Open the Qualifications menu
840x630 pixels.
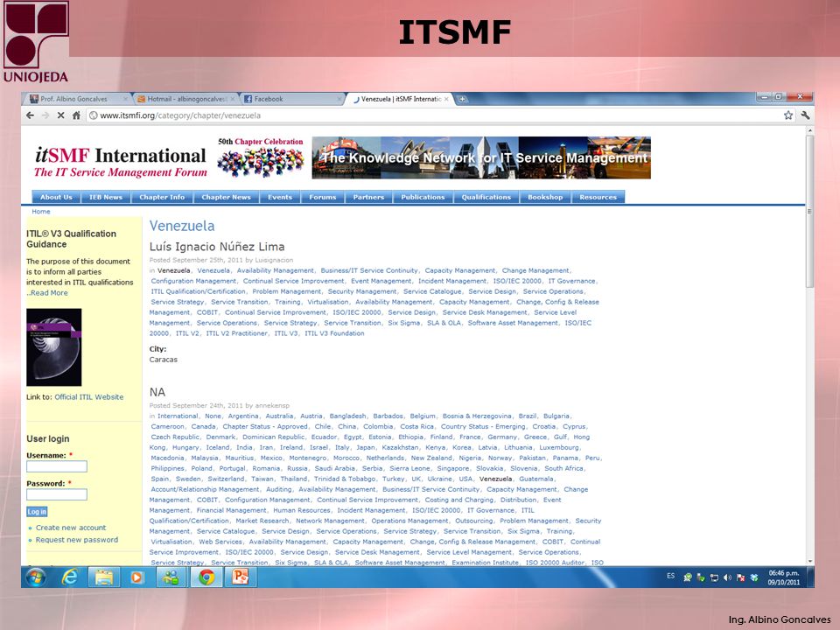(486, 197)
